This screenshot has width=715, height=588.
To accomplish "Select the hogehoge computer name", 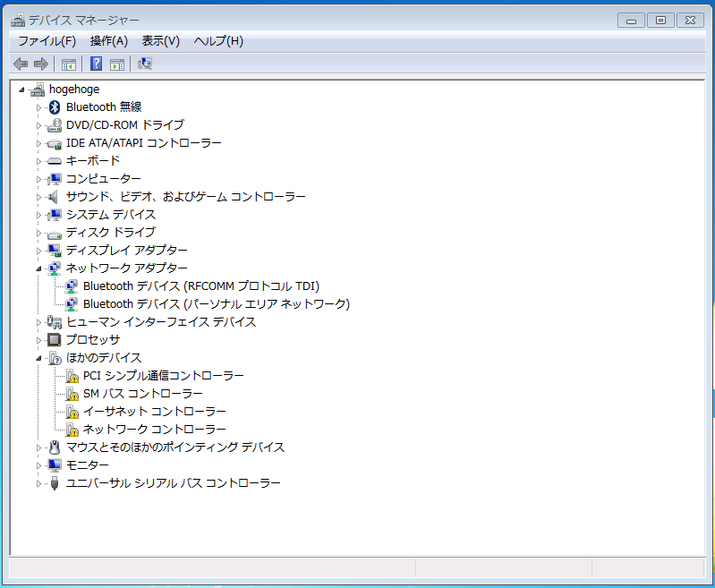I will [74, 89].
